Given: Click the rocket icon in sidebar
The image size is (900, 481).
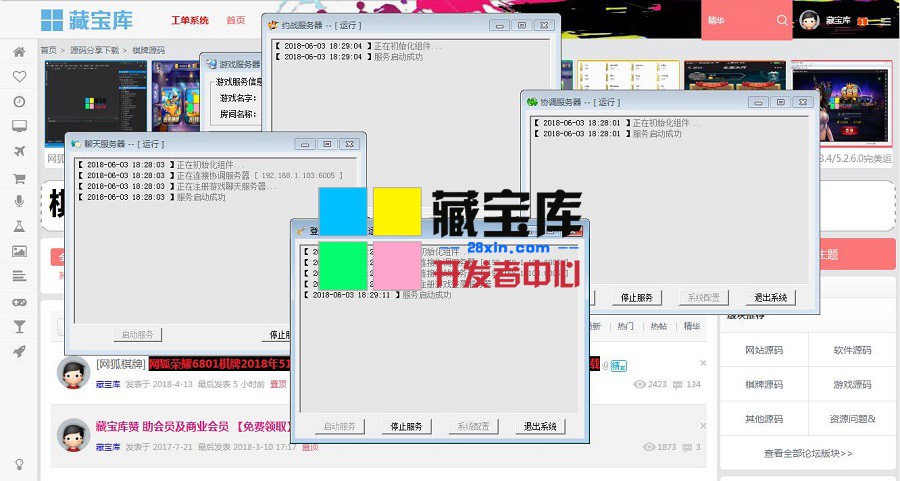Looking at the screenshot, I should tap(18, 351).
